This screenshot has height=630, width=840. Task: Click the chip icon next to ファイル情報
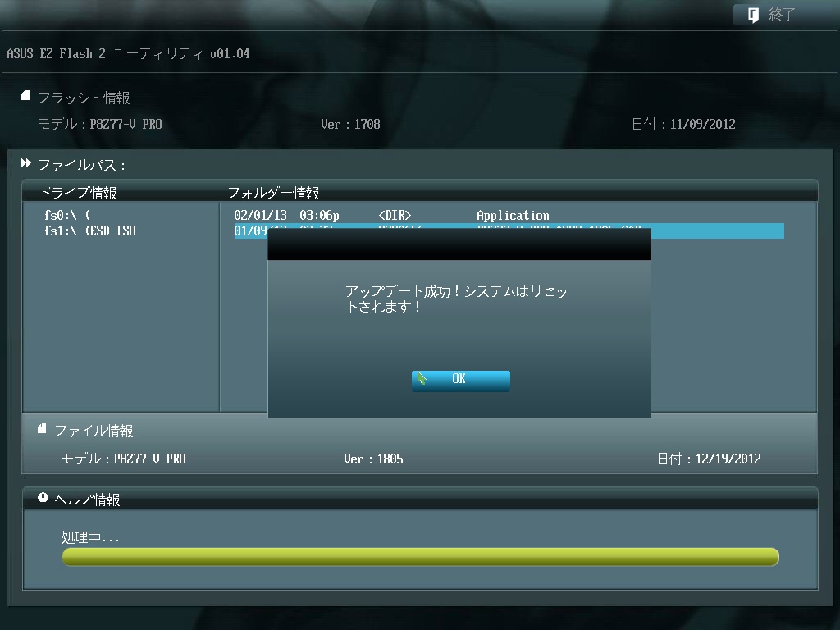(x=41, y=429)
